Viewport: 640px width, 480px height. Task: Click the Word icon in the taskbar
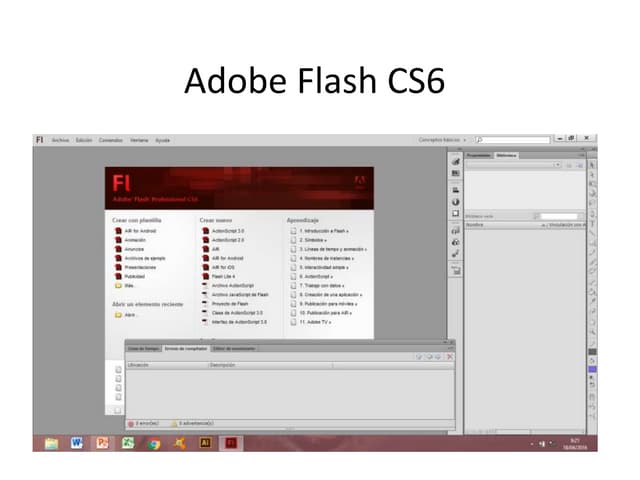(x=77, y=442)
